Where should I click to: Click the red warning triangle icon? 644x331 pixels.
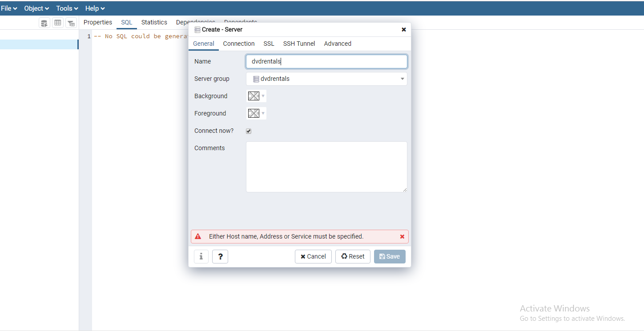coord(198,236)
